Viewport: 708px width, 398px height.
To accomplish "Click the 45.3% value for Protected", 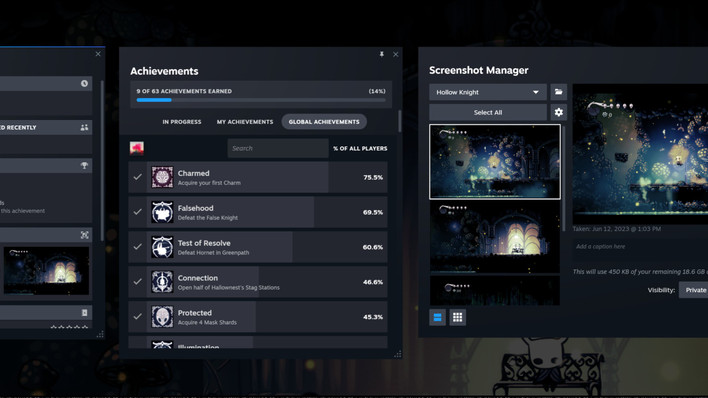I will (373, 317).
